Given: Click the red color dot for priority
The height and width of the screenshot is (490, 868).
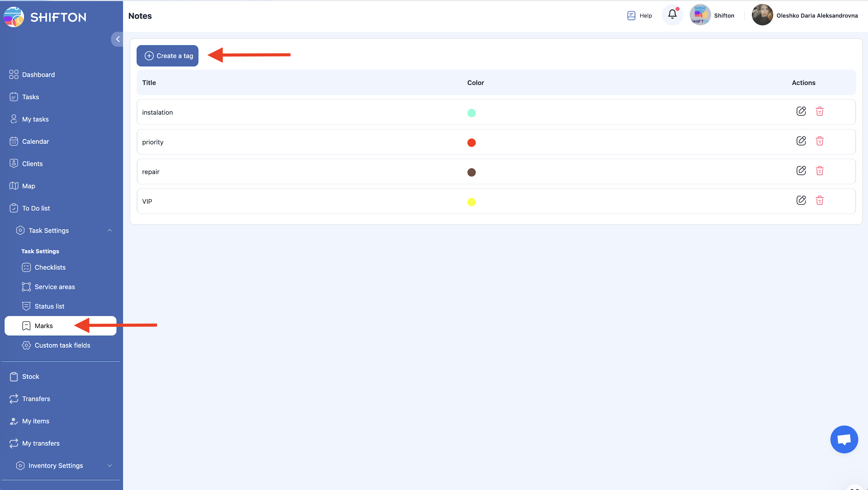Looking at the screenshot, I should [471, 143].
